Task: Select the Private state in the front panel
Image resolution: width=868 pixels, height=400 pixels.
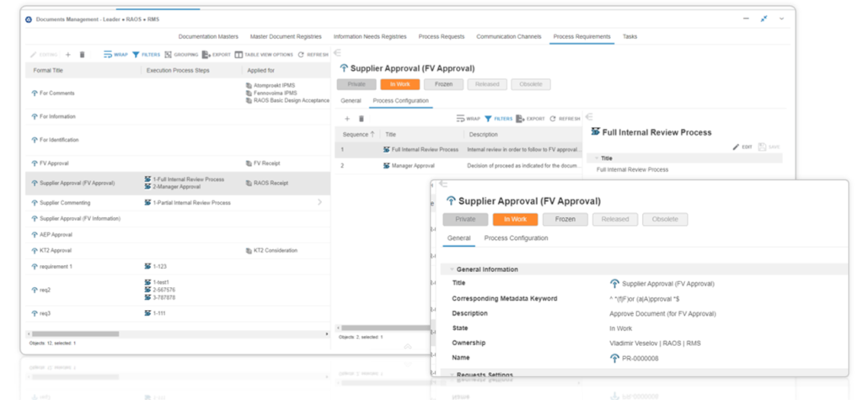Action: point(465,220)
